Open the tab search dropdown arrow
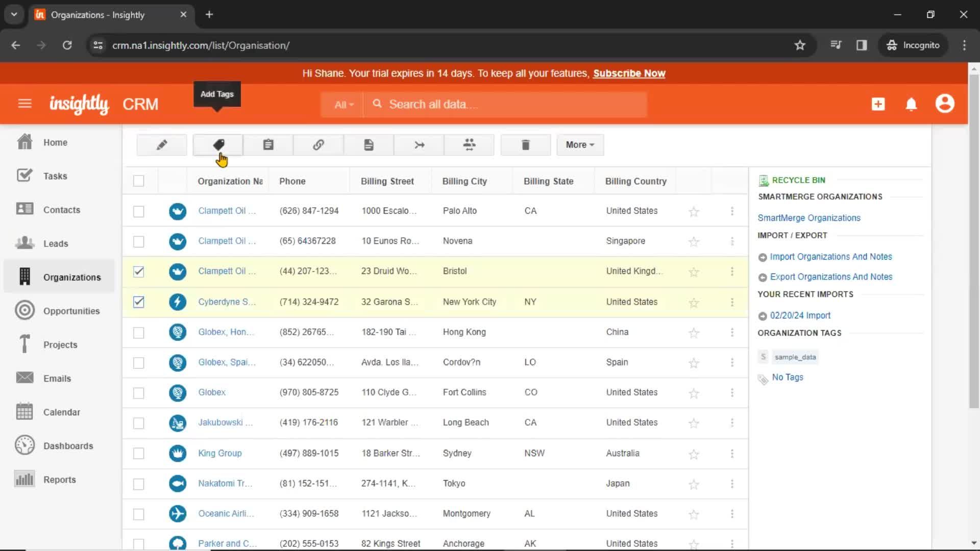The height and width of the screenshot is (551, 980). pyautogui.click(x=14, y=14)
